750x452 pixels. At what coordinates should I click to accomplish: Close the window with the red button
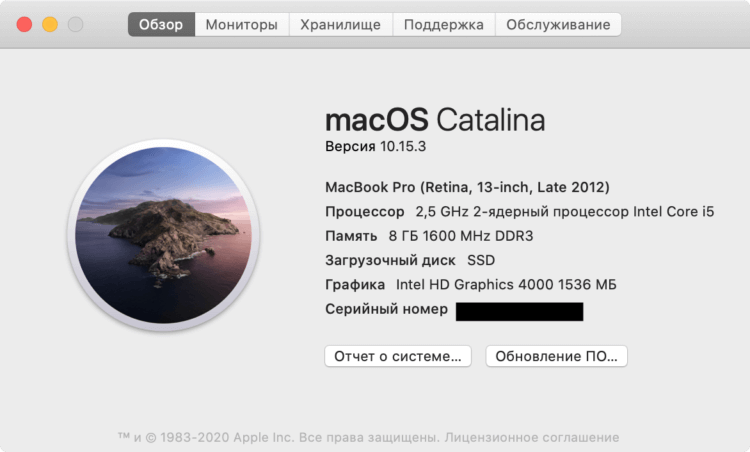[24, 24]
